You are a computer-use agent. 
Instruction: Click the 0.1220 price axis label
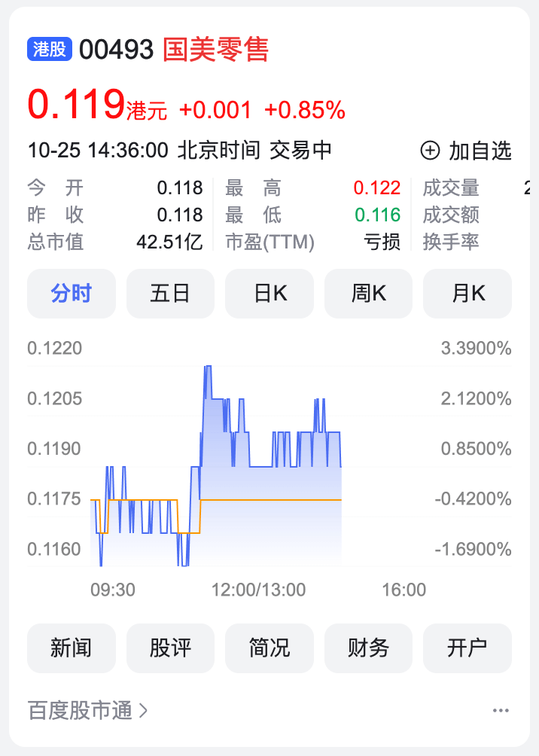[54, 348]
